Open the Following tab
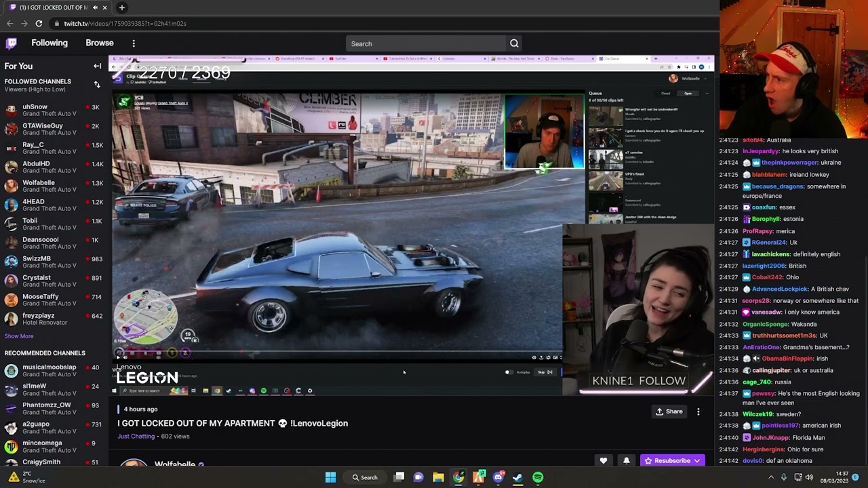868x488 pixels. (50, 43)
